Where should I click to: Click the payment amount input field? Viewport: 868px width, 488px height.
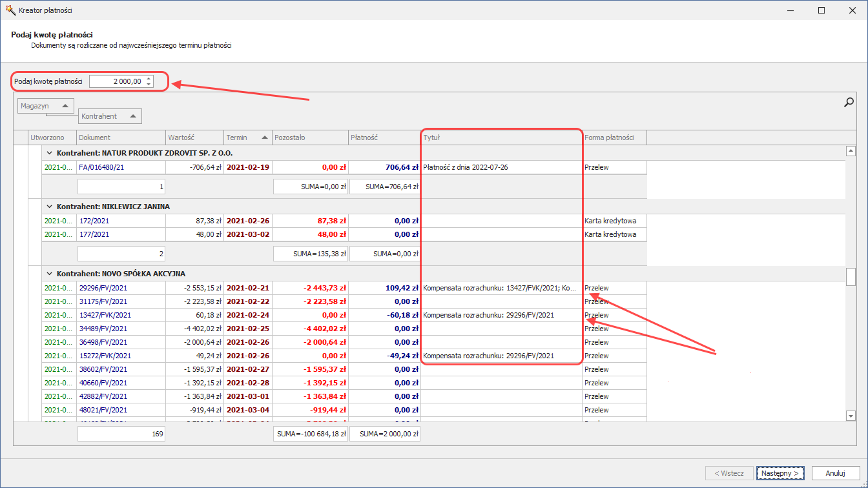[x=117, y=81]
